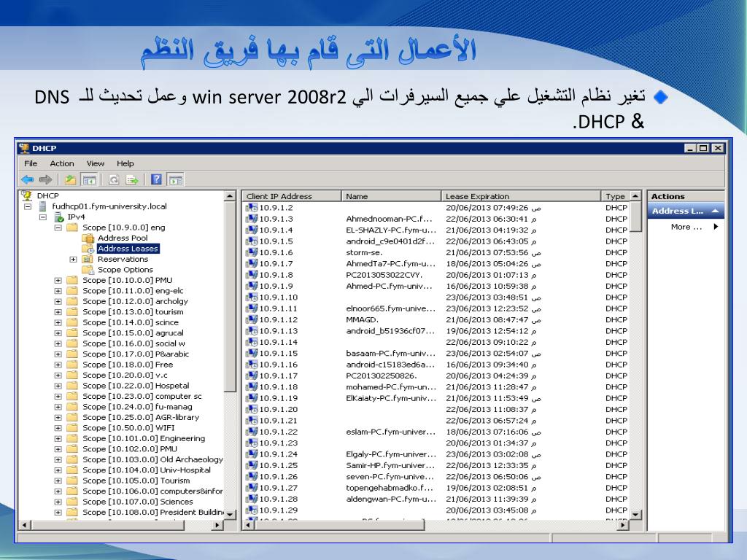This screenshot has width=747, height=560.
Task: Select Address Leases in the tree
Action: (128, 249)
